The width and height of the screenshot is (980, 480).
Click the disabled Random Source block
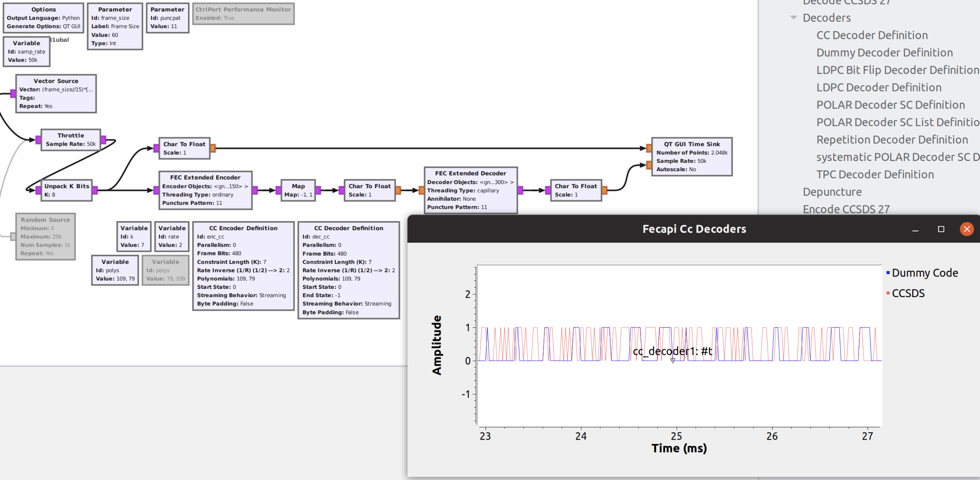pos(45,236)
